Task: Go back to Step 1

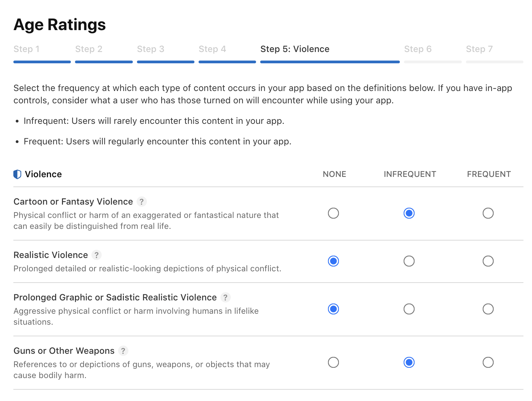Action: 26,49
